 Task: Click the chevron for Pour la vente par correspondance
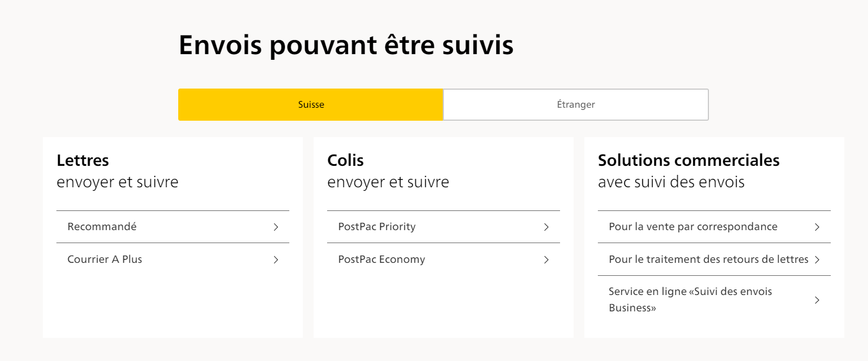pos(817,227)
